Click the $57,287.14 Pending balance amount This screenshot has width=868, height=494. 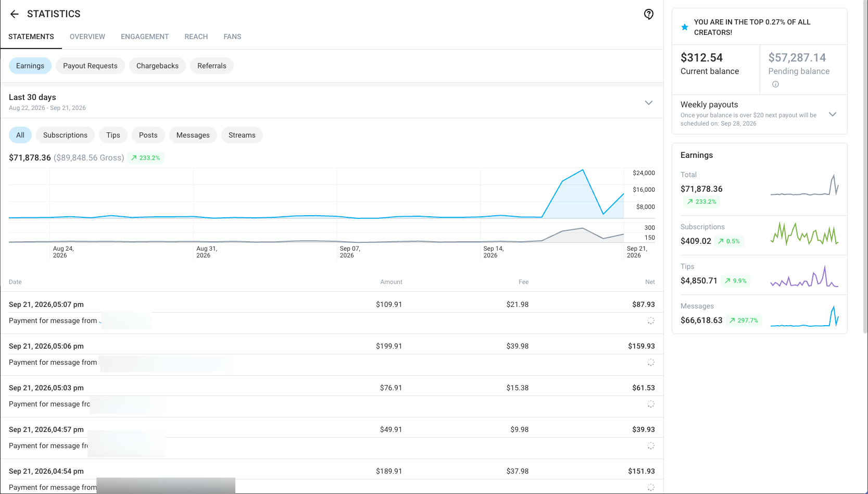[797, 58]
